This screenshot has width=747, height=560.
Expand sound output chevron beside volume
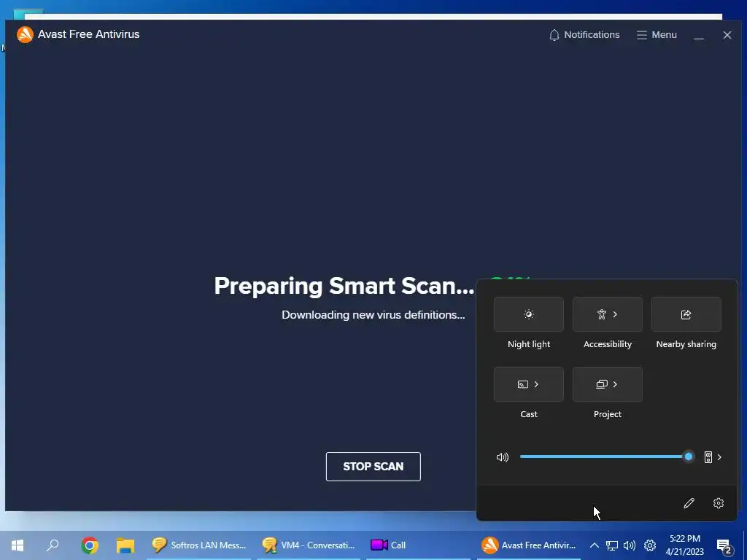pos(719,457)
